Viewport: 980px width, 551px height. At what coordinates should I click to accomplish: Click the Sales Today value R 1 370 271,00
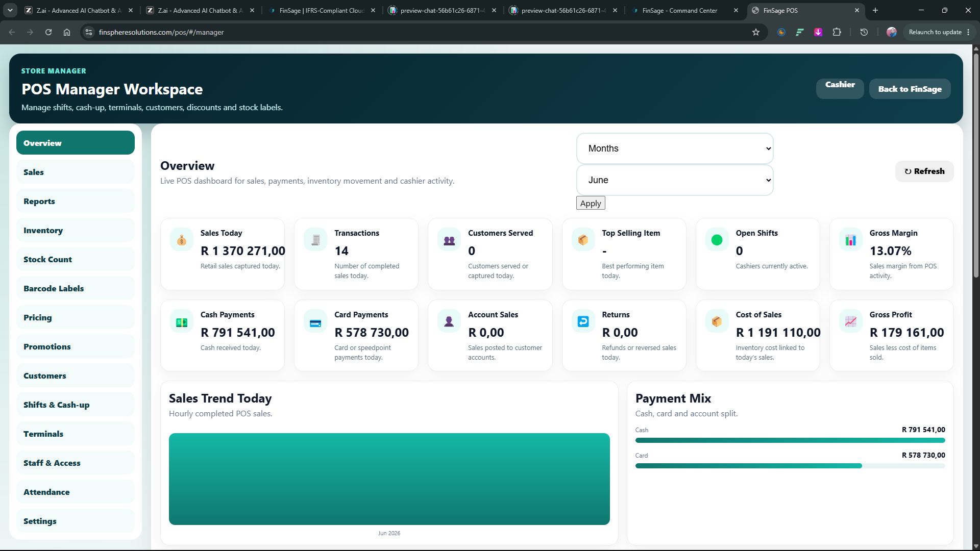click(243, 251)
